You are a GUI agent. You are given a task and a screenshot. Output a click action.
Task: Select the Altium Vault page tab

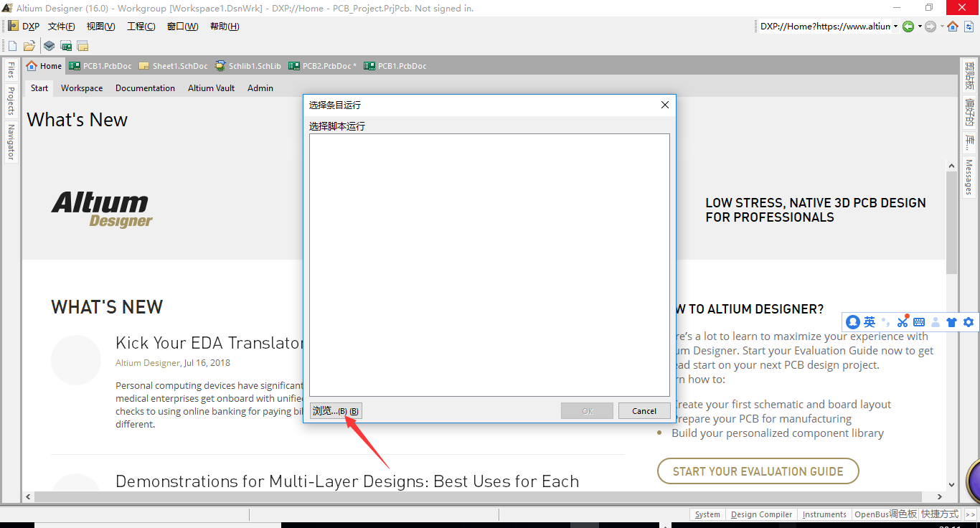[x=211, y=88]
